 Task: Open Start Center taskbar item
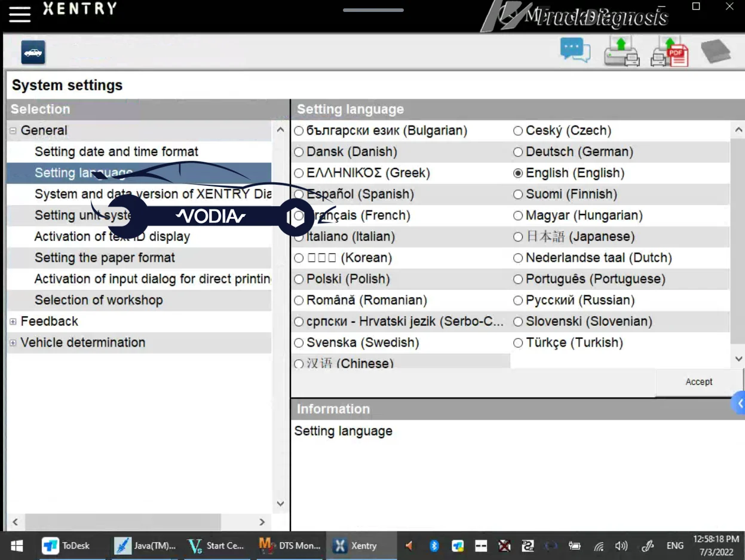pos(216,546)
